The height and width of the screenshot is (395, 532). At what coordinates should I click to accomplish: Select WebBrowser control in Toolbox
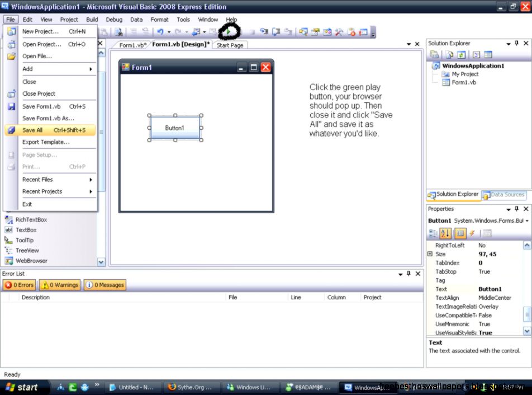[x=26, y=261]
